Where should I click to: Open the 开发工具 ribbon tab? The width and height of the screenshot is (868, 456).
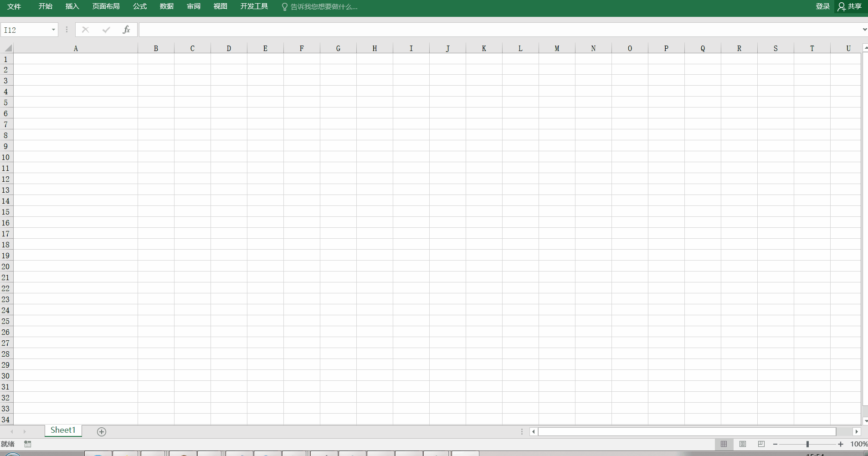pyautogui.click(x=254, y=6)
